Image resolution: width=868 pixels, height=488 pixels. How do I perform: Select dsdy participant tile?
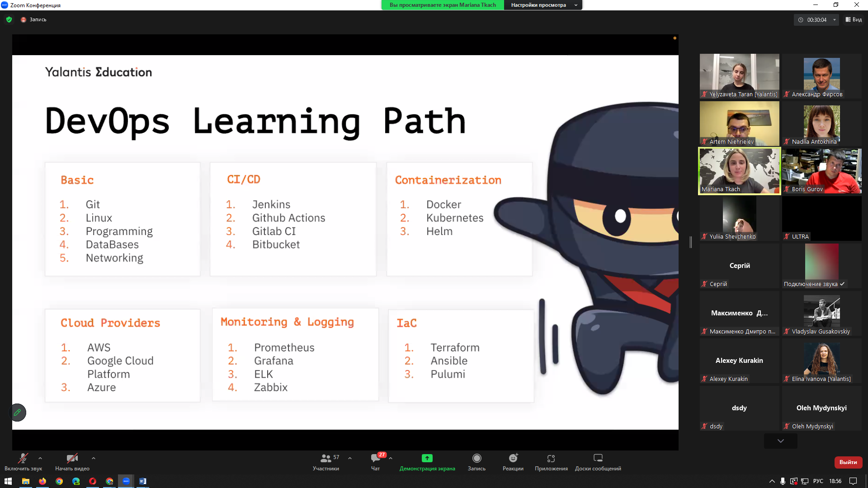coord(740,408)
